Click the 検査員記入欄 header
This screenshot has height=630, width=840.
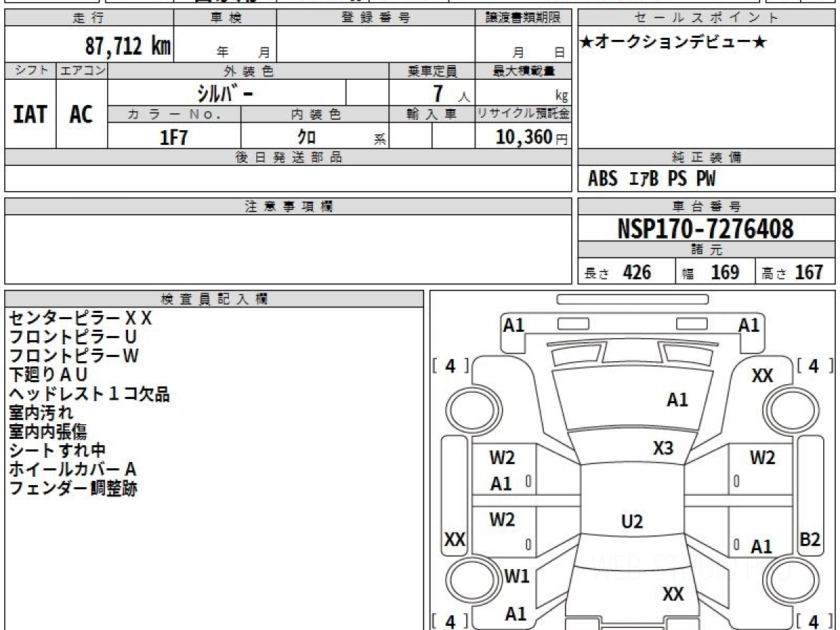click(214, 299)
